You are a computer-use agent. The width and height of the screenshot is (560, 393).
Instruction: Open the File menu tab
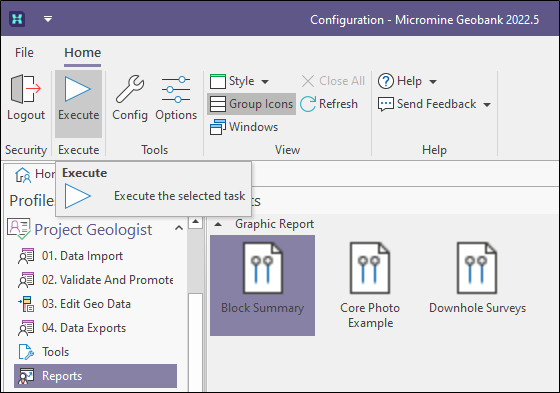coord(24,53)
